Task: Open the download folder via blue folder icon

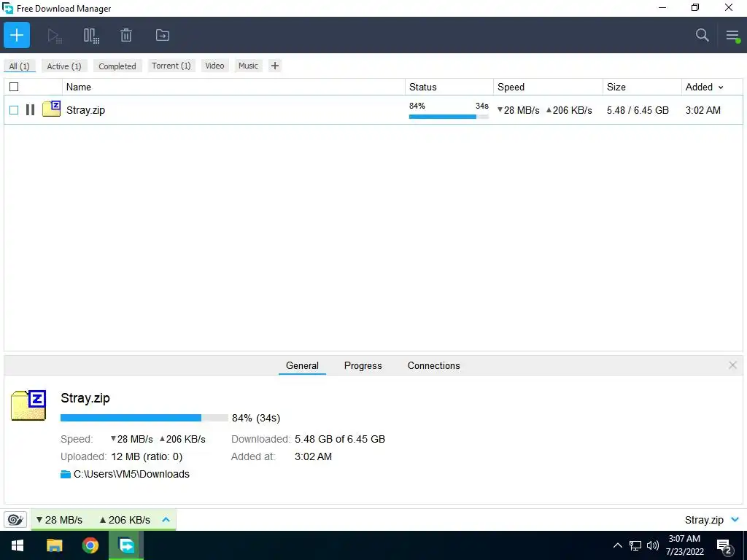Action: (66, 474)
